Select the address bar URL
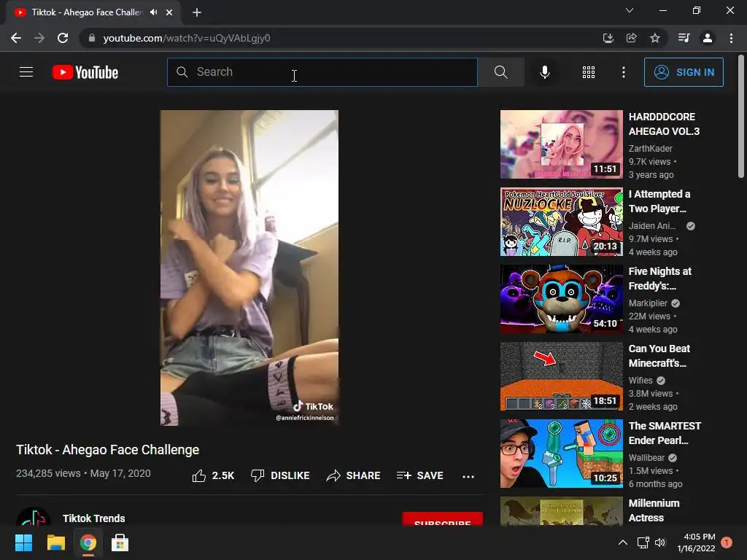The image size is (747, 560). pyautogui.click(x=187, y=38)
